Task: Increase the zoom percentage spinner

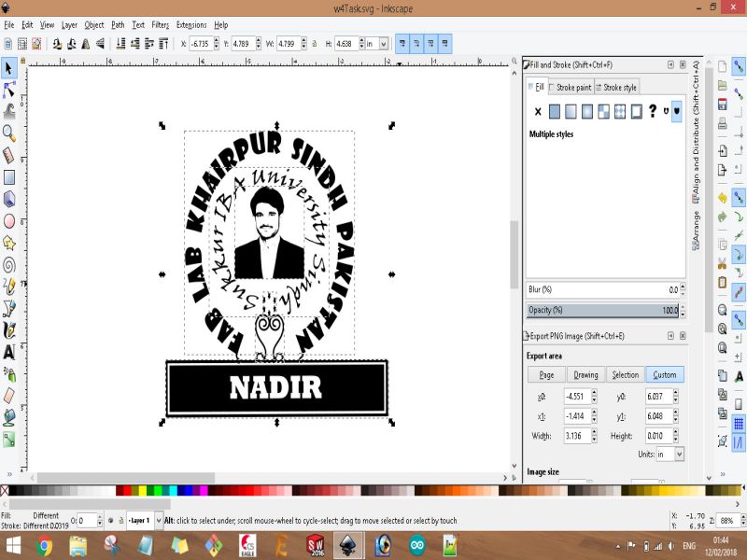Action: coord(742,517)
